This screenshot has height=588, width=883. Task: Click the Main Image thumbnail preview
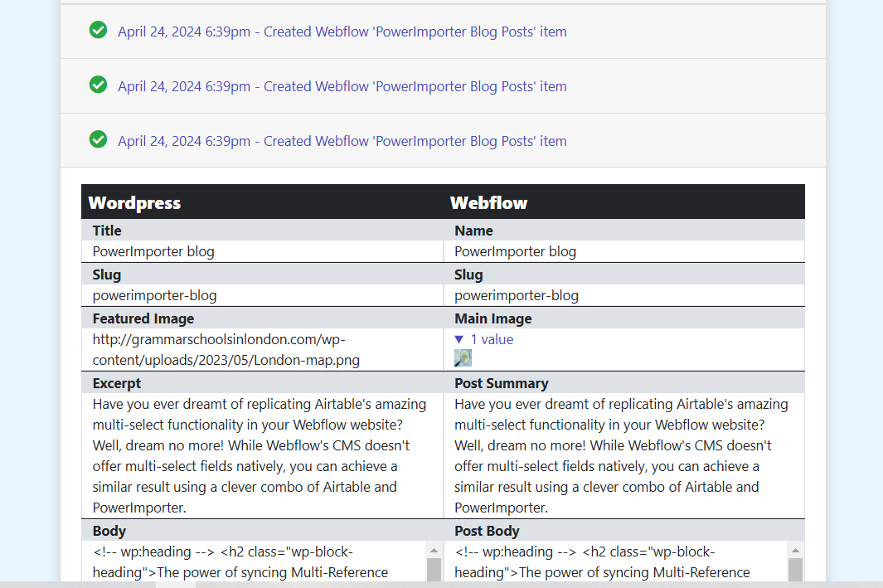pos(463,358)
